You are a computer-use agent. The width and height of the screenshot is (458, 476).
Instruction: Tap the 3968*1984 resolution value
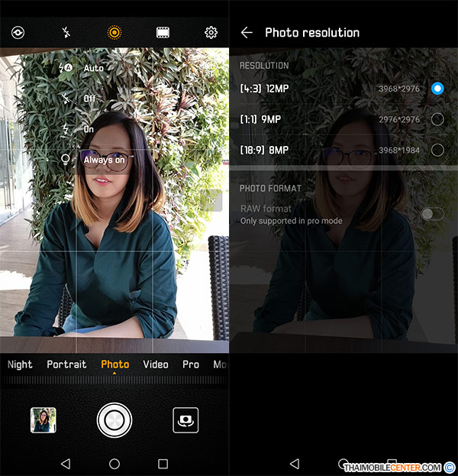[x=399, y=150]
